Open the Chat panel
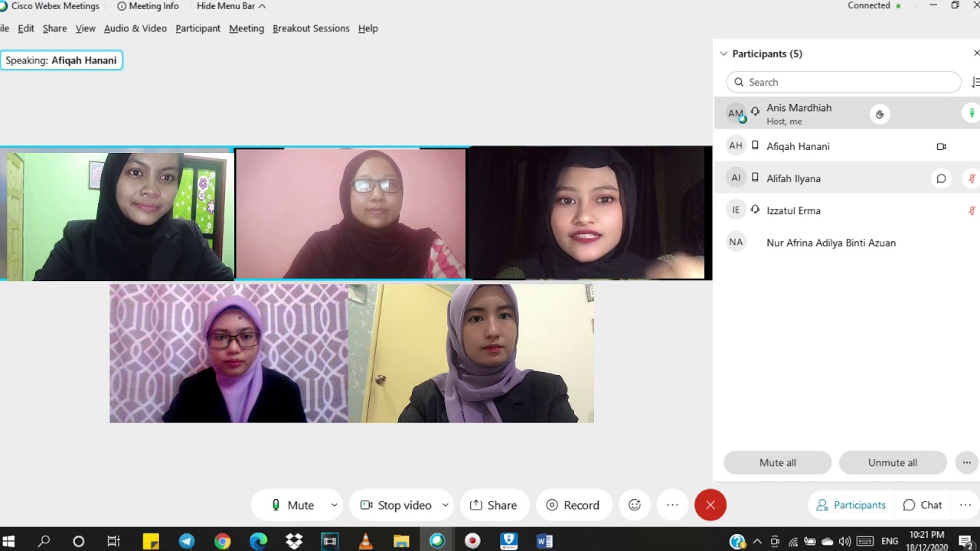Viewport: 980px width, 551px height. point(923,505)
